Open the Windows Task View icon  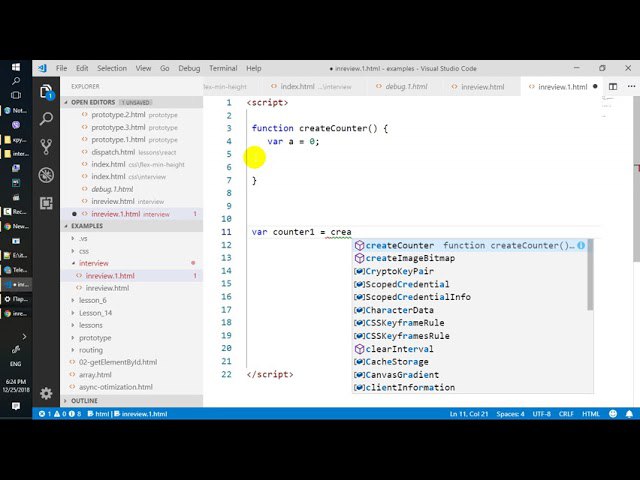point(16,95)
